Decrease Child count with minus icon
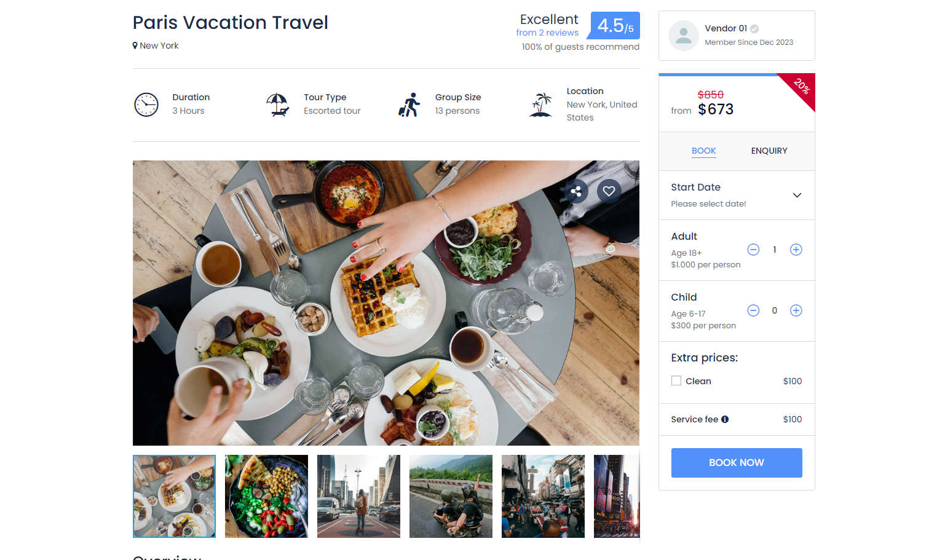Screen dimensions: 937x560 tap(753, 310)
